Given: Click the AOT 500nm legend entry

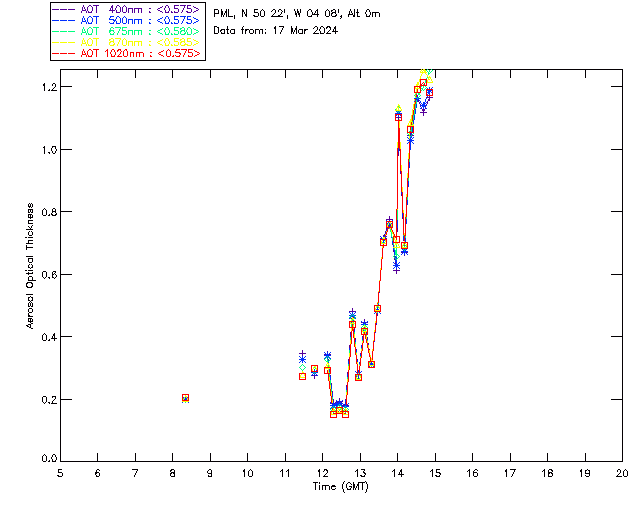Looking at the screenshot, I should pyautogui.click(x=126, y=20).
